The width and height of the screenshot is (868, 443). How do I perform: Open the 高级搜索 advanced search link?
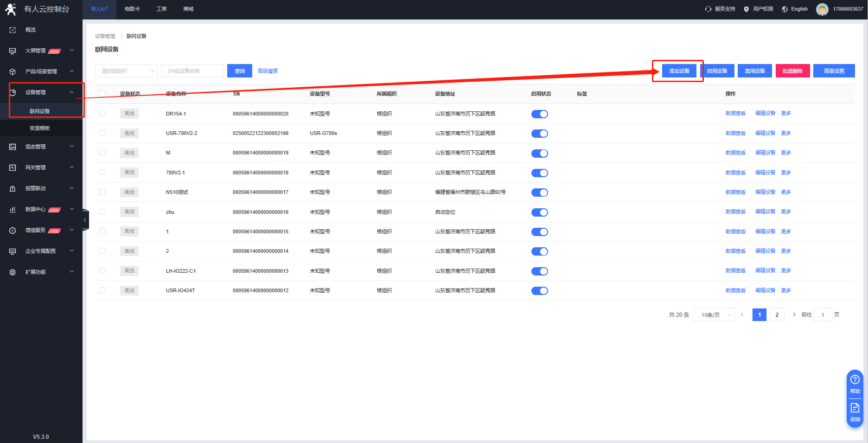[268, 71]
